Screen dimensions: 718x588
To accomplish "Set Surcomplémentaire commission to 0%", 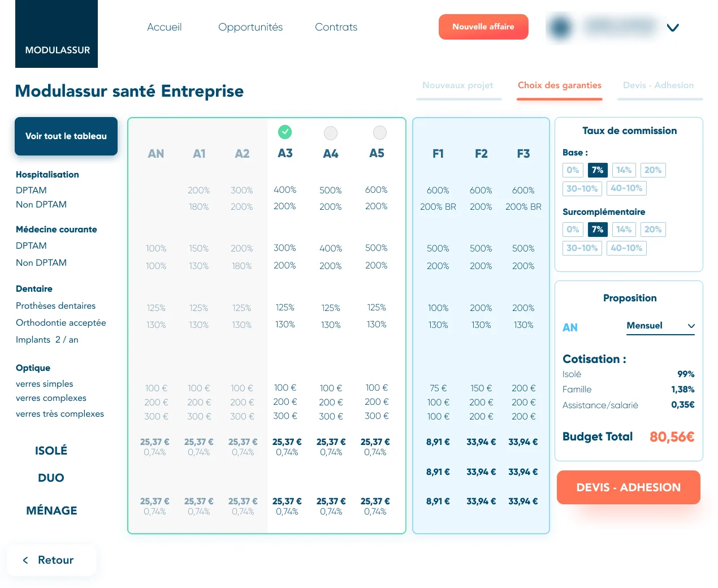I will 573,230.
